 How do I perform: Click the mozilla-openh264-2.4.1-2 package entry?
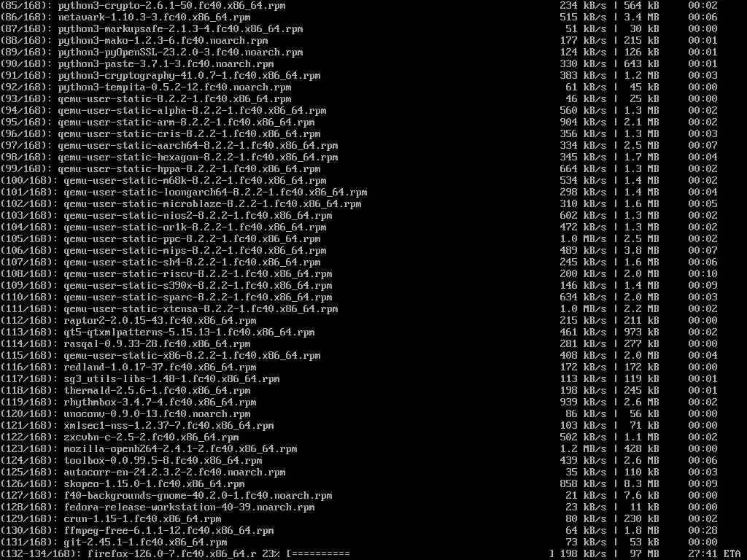[x=180, y=448]
